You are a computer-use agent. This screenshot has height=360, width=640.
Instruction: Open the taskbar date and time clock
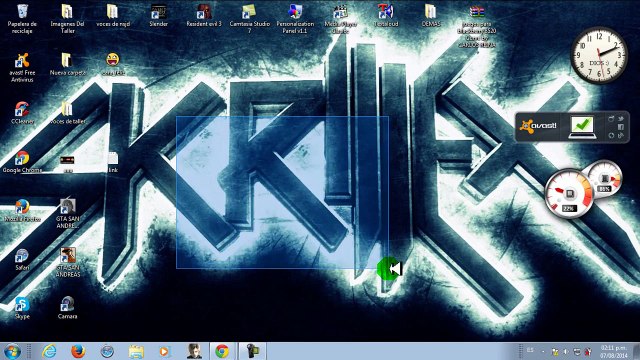coord(613,351)
